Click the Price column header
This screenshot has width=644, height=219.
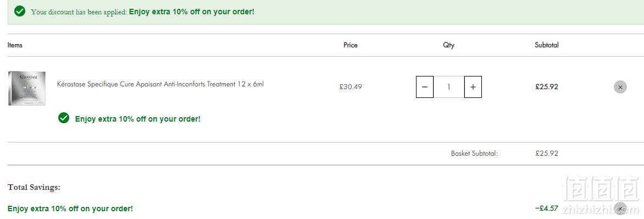351,45
